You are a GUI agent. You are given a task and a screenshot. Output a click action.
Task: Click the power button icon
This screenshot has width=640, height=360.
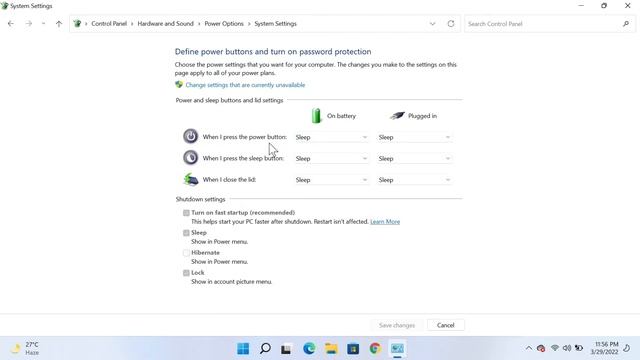(x=190, y=136)
